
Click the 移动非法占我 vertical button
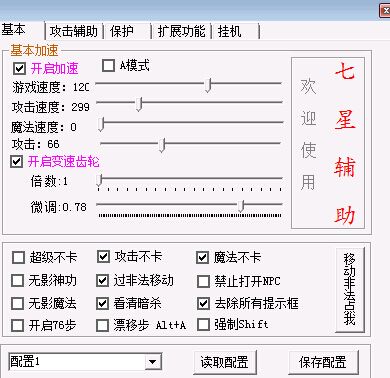point(350,289)
